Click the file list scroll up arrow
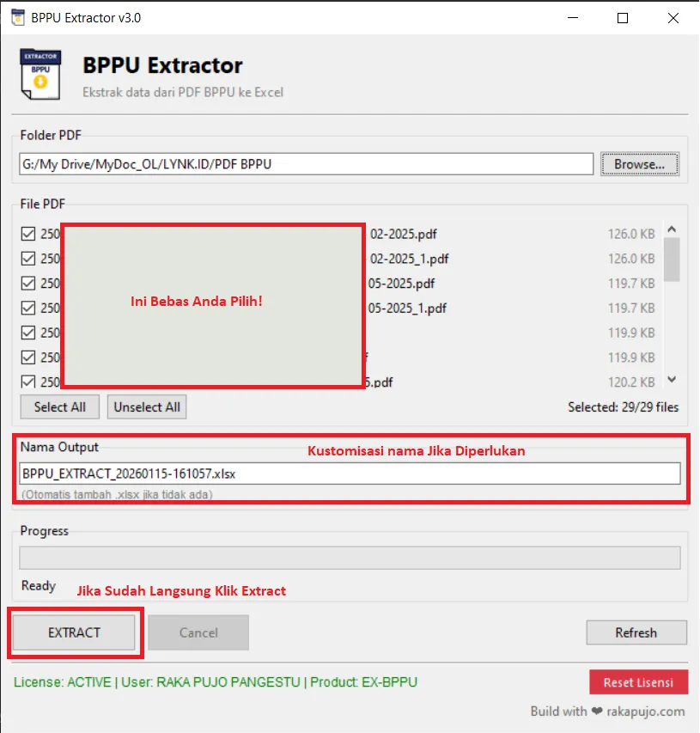The image size is (700, 733). pos(672,229)
